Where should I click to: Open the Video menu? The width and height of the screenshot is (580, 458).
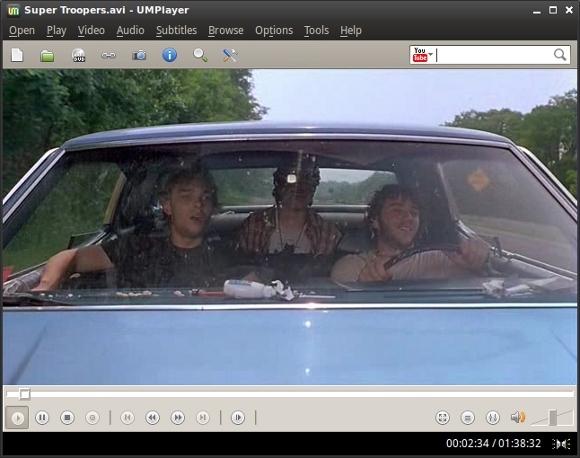tap(91, 30)
